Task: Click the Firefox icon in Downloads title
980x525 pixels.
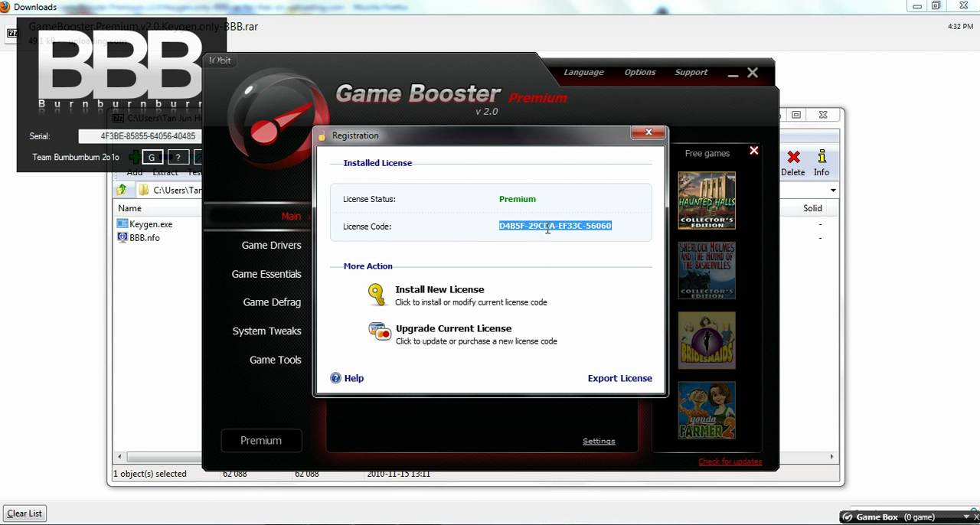Action: [5, 7]
